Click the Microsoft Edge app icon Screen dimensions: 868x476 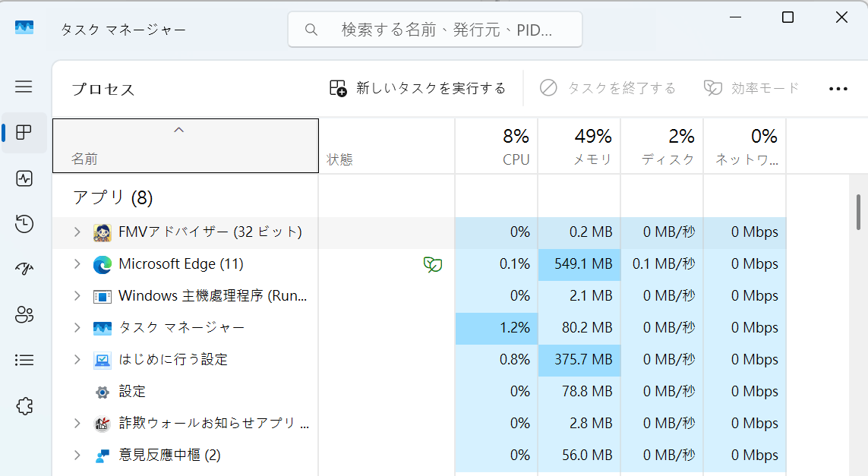click(103, 264)
